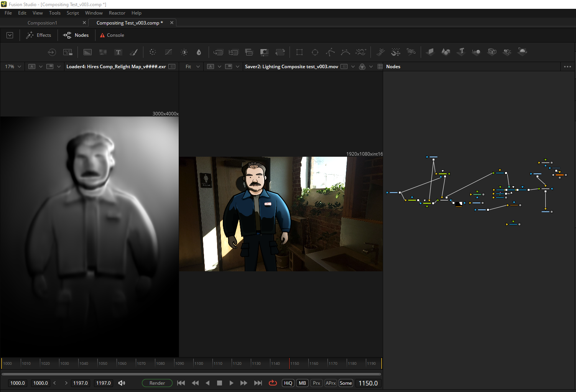The image size is (576, 392).
Task: Open the Nodes panel options menu
Action: tap(568, 67)
